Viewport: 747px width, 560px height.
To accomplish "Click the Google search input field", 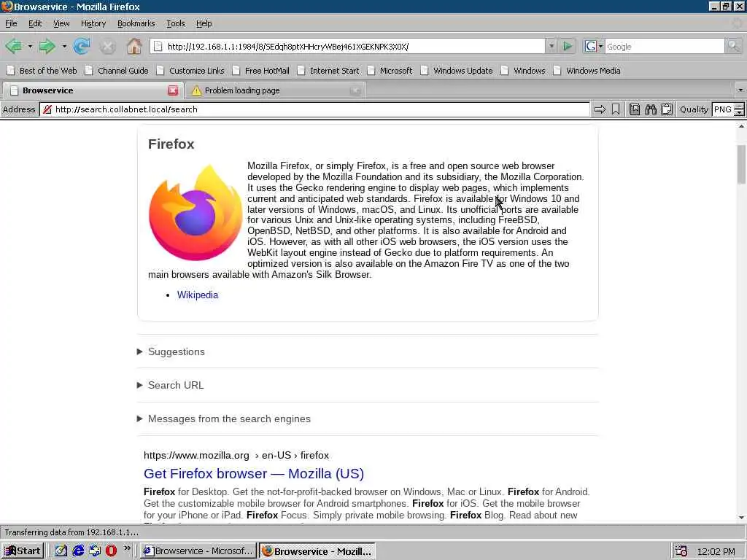I will (x=664, y=46).
